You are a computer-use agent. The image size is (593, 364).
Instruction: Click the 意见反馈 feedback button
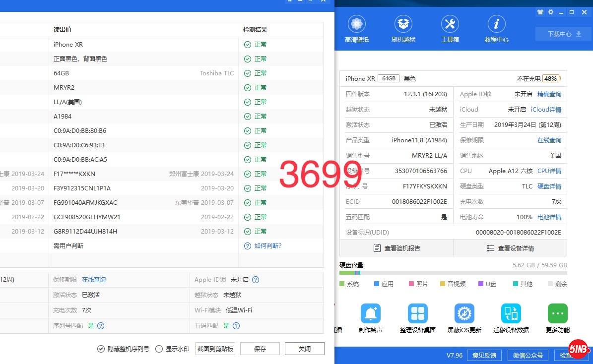[484, 355]
